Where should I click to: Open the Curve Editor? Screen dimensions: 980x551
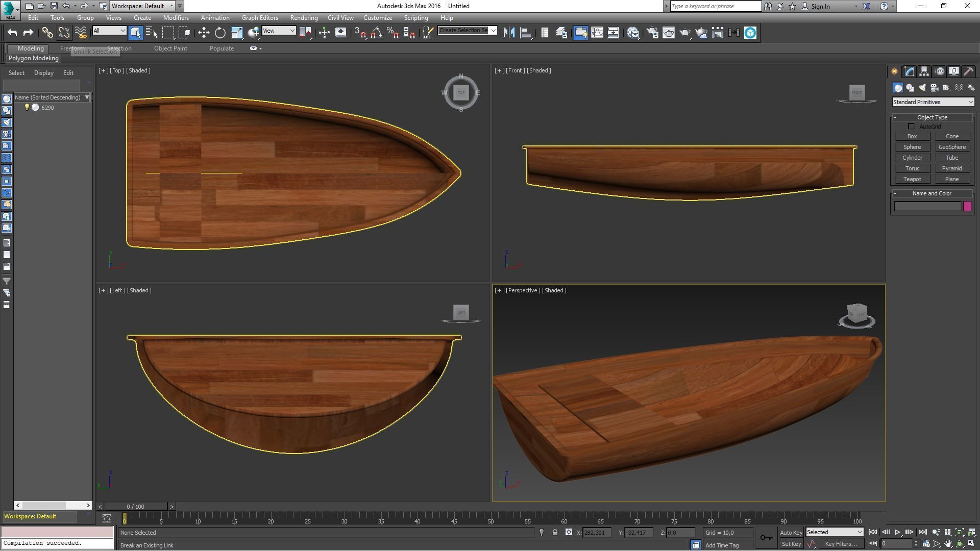(x=597, y=33)
